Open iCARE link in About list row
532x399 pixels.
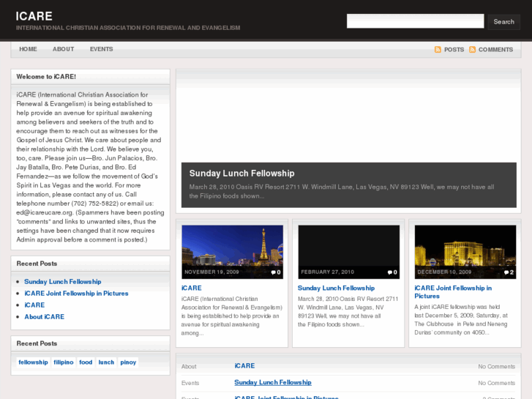point(244,366)
